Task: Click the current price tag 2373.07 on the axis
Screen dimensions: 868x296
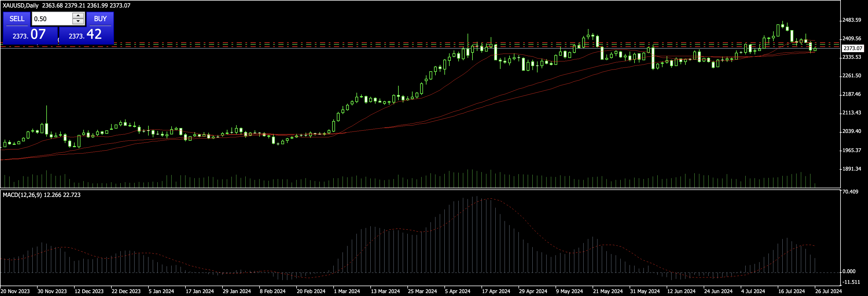Action: [853, 48]
